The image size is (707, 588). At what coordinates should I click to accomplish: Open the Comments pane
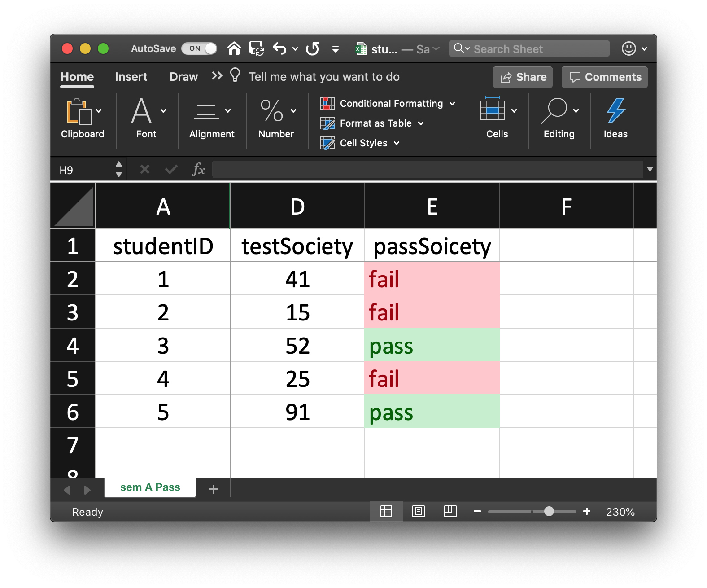(x=605, y=77)
